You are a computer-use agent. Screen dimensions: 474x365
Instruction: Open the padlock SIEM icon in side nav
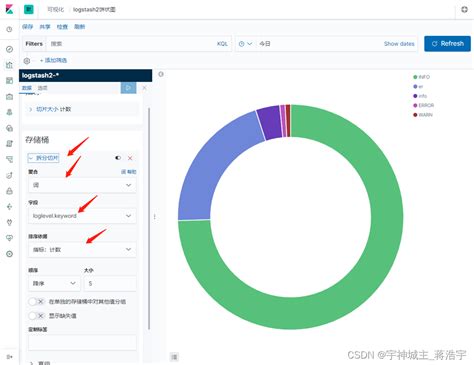click(9, 191)
